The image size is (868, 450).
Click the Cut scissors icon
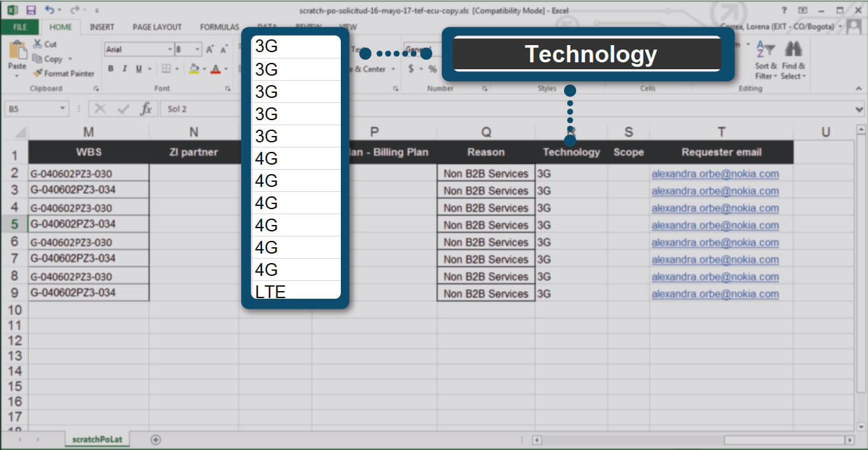(38, 44)
